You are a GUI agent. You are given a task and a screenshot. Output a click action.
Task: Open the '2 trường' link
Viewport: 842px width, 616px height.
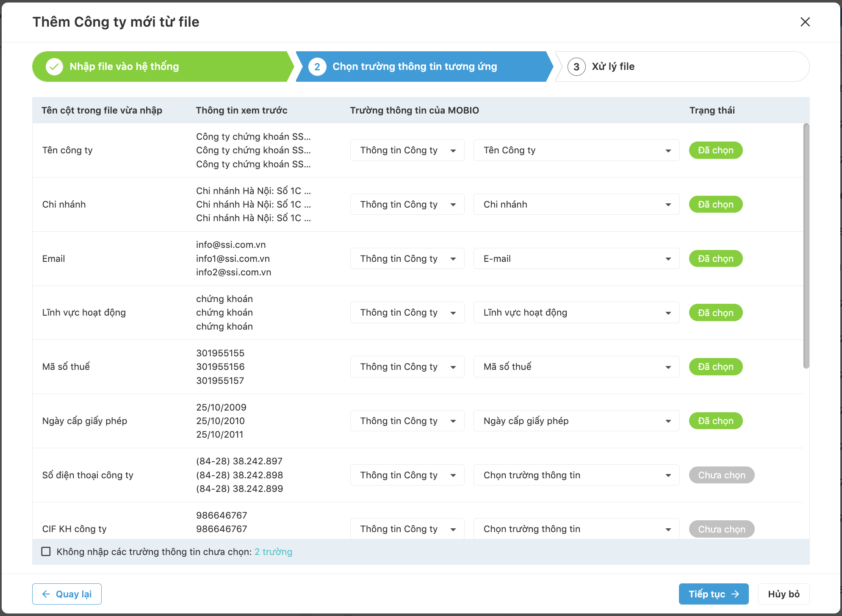[273, 552]
